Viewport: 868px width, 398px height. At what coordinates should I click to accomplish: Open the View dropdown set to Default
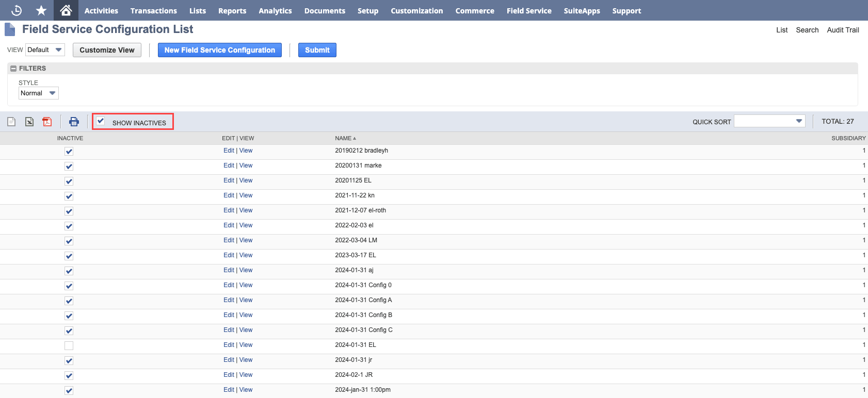(45, 50)
